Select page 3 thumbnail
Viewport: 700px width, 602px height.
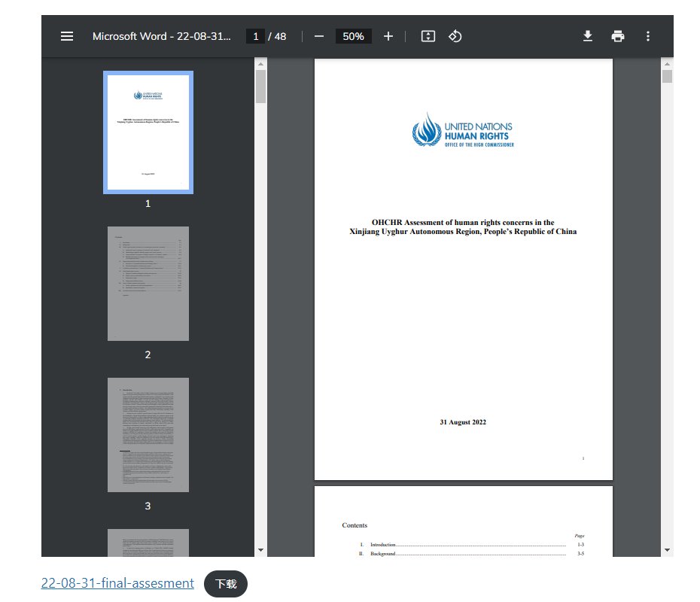coord(148,435)
